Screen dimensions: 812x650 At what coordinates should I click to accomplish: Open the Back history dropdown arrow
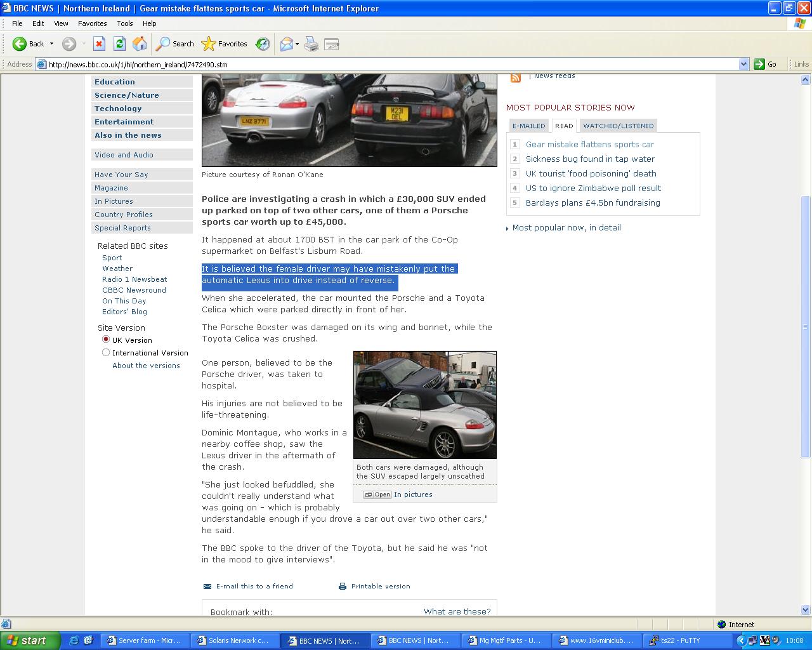pos(51,44)
